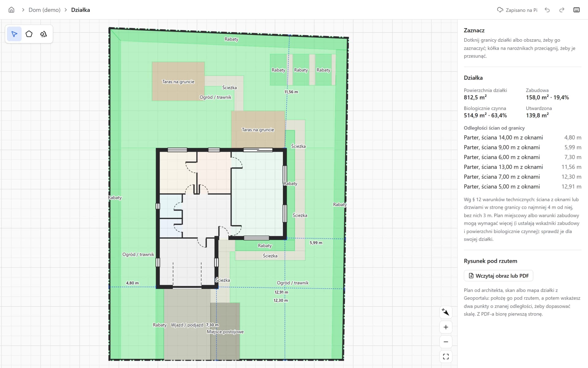Open the Dom (demo) breadcrumb
Viewport: 588px width, 368px height.
[x=44, y=10]
